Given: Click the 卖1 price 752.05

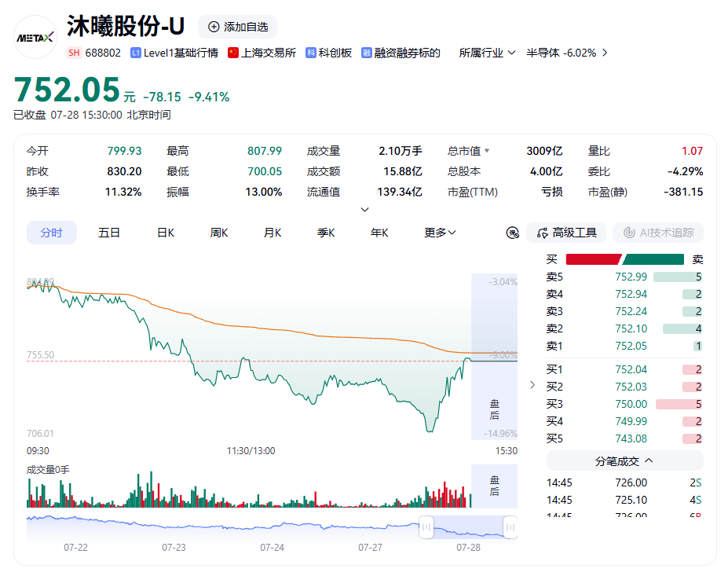Looking at the screenshot, I should [x=631, y=346].
